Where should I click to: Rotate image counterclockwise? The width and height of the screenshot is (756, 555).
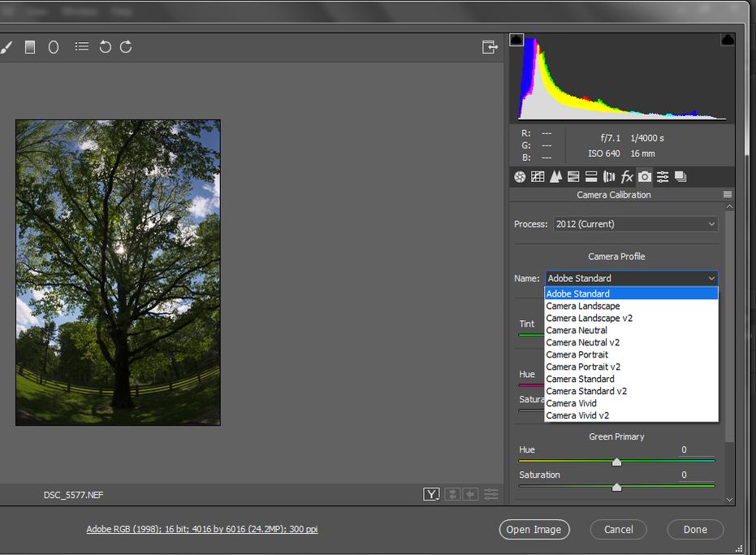(x=105, y=47)
